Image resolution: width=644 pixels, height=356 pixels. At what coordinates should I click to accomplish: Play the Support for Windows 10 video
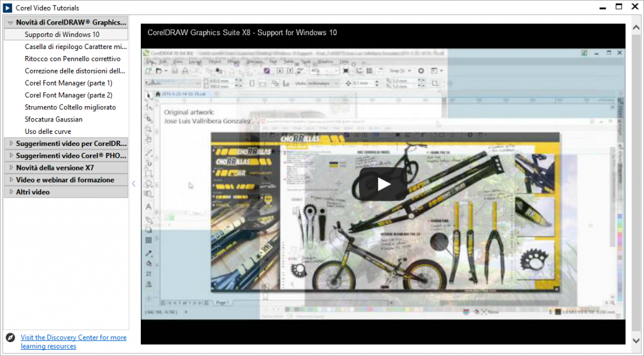383,184
